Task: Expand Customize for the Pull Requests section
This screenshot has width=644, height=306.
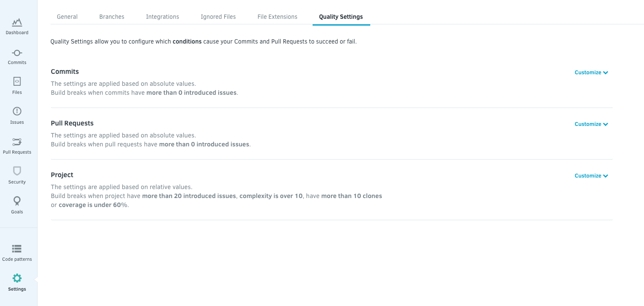Action: (591, 124)
